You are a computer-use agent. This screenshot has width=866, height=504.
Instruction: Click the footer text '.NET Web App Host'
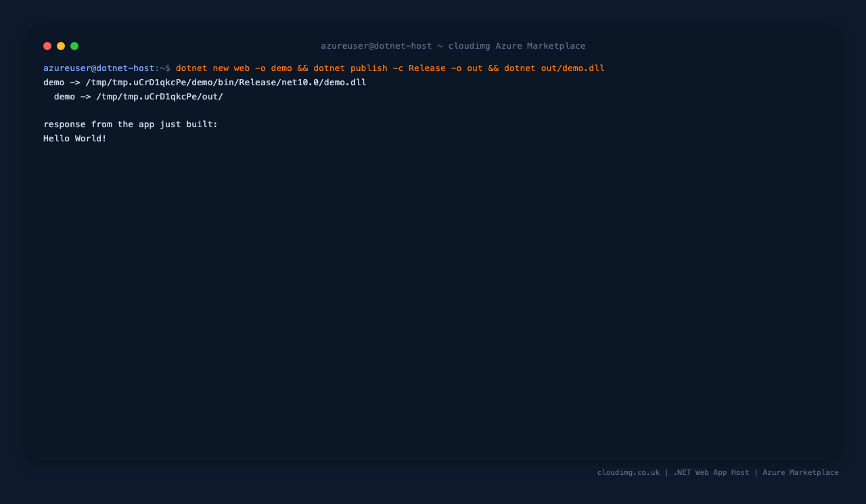coord(711,473)
